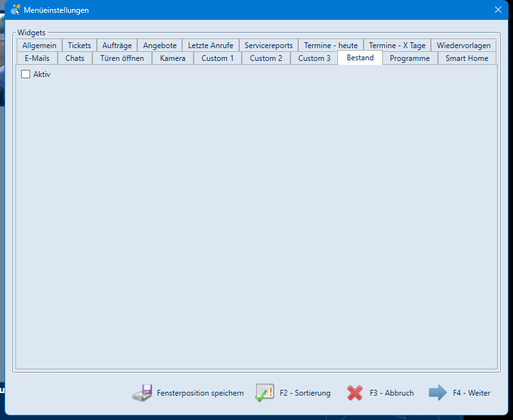Open the Letzte Anrufe tab
Viewport: 513px width, 420px height.
(210, 45)
